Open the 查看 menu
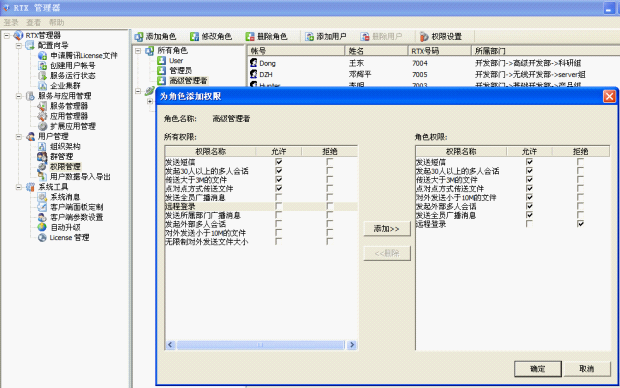 click(x=34, y=22)
